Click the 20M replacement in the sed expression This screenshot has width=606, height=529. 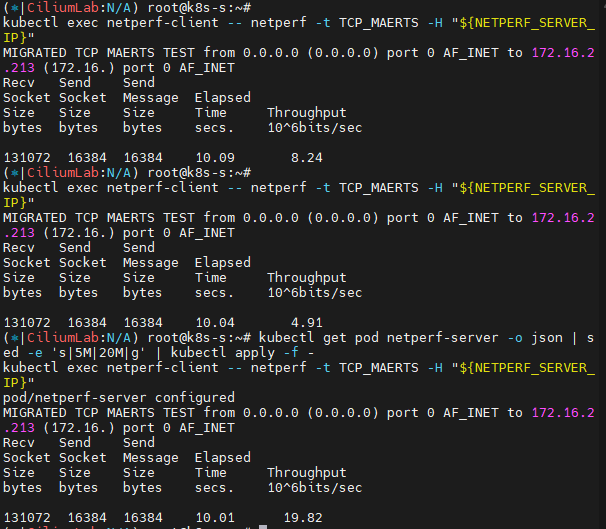[102, 352]
